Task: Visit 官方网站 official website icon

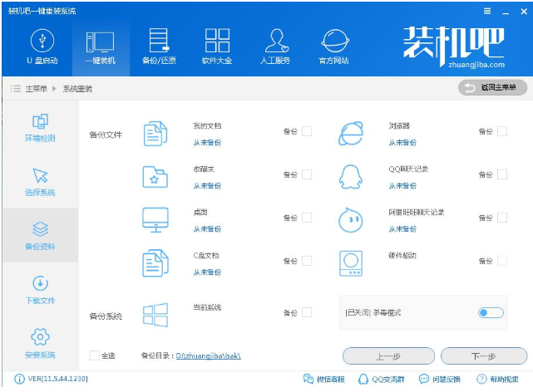Action: pyautogui.click(x=335, y=47)
